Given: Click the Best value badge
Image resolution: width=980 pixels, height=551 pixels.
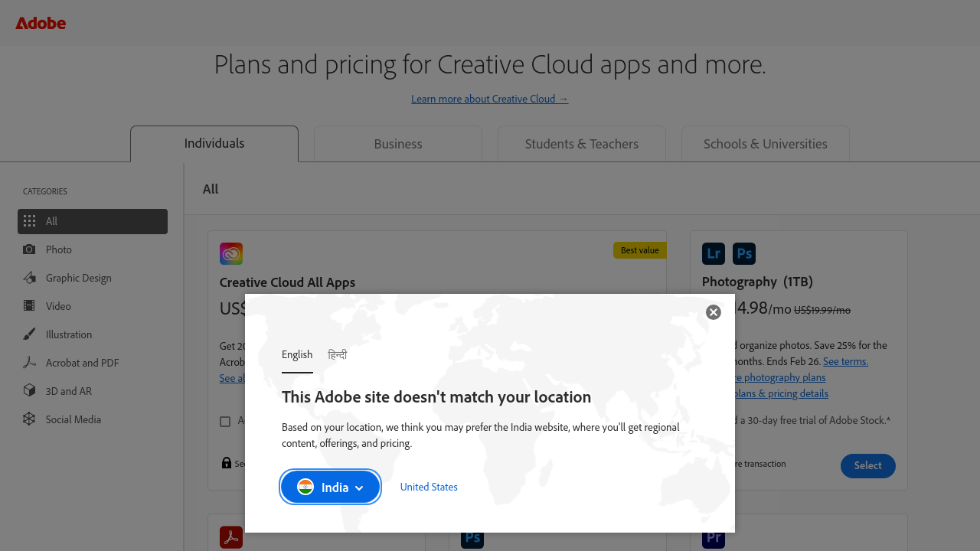Looking at the screenshot, I should click(x=640, y=250).
